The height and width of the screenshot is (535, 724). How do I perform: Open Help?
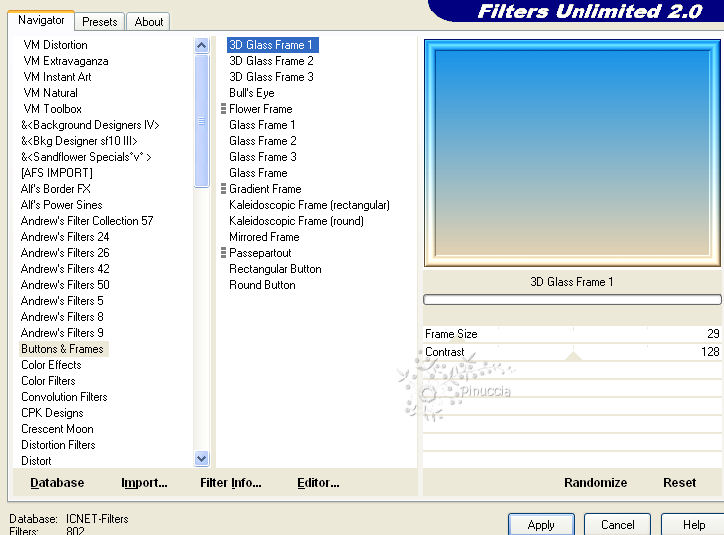point(694,524)
